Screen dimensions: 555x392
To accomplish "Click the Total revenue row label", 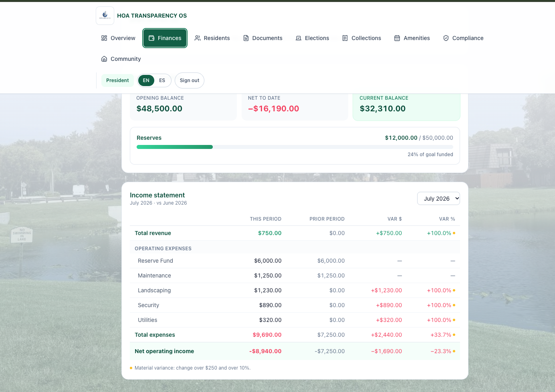I will (x=153, y=233).
